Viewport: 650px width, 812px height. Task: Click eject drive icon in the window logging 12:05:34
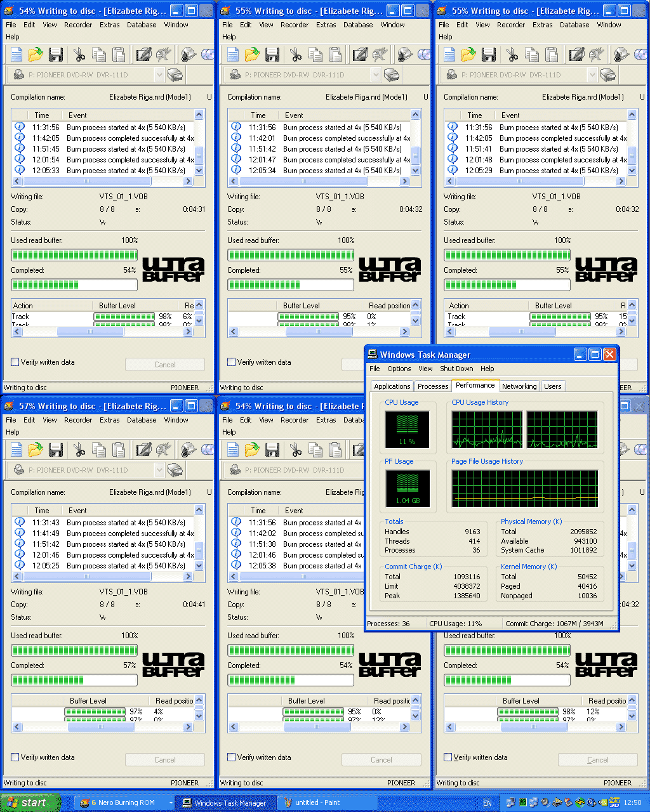click(x=392, y=75)
